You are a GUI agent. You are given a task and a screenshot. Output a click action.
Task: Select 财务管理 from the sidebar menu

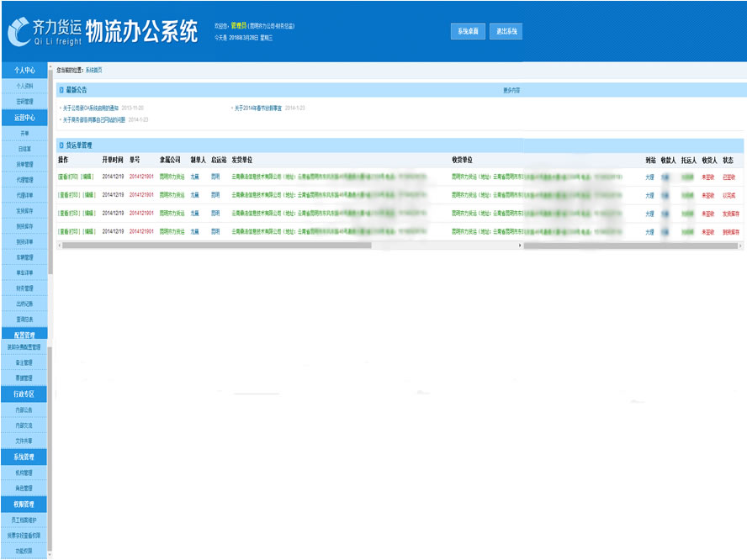pyautogui.click(x=24, y=288)
